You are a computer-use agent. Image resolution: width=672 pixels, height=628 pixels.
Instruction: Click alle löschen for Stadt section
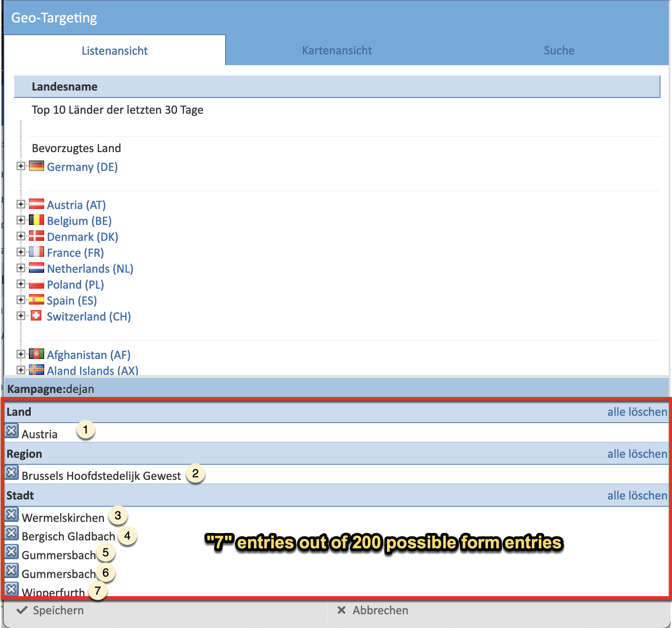point(637,495)
